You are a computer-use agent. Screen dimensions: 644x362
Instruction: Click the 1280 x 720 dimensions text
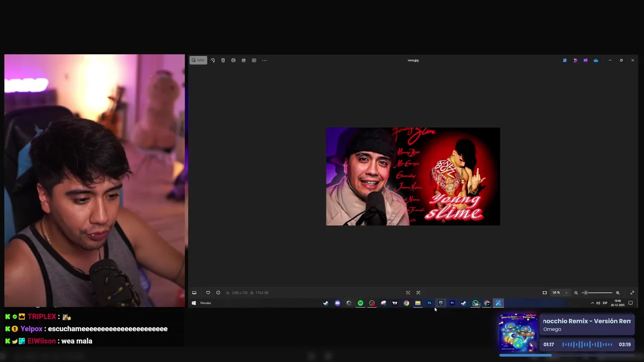click(x=239, y=293)
